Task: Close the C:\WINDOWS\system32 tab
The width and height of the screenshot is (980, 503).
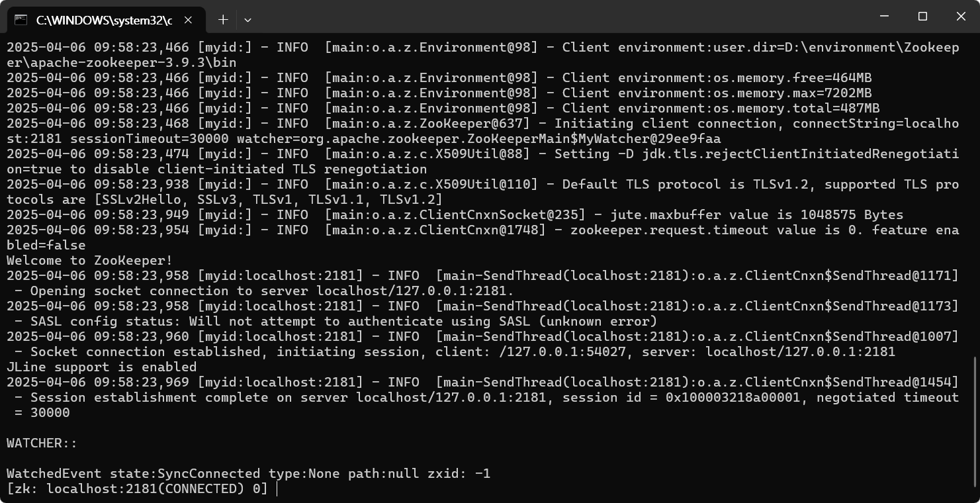Action: [x=188, y=20]
